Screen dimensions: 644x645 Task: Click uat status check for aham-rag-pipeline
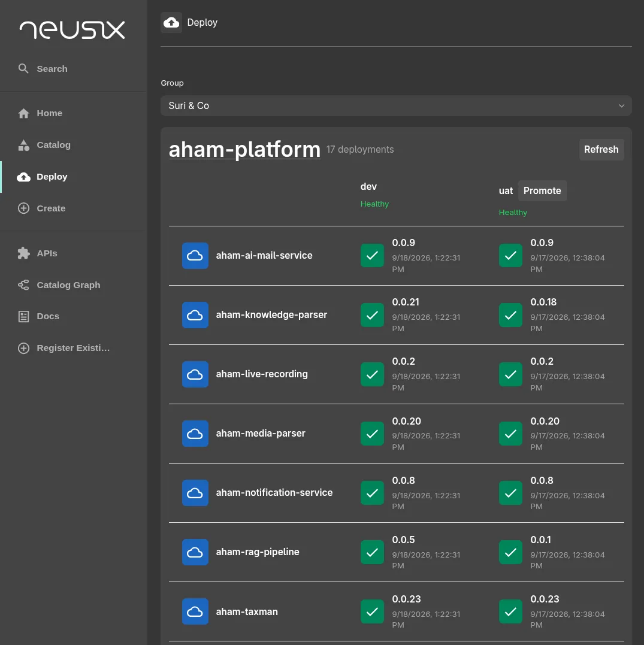pyautogui.click(x=510, y=552)
